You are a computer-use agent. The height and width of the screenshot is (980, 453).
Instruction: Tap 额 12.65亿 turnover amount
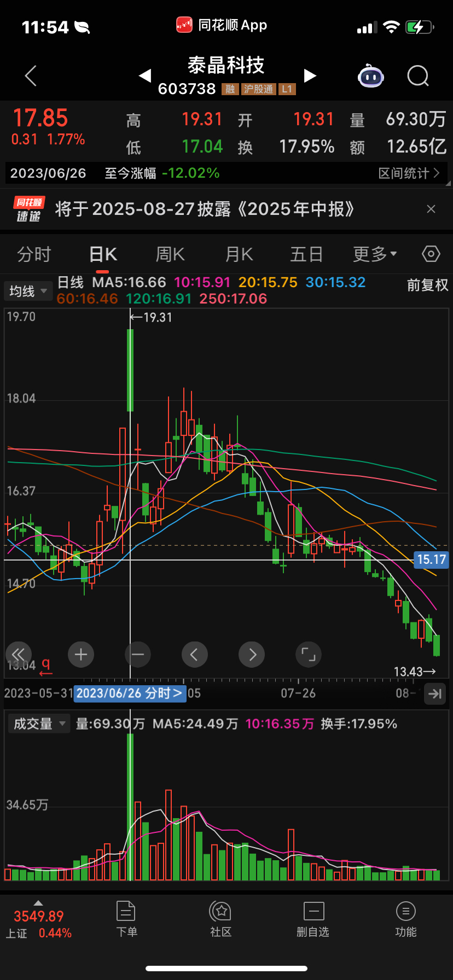click(398, 147)
